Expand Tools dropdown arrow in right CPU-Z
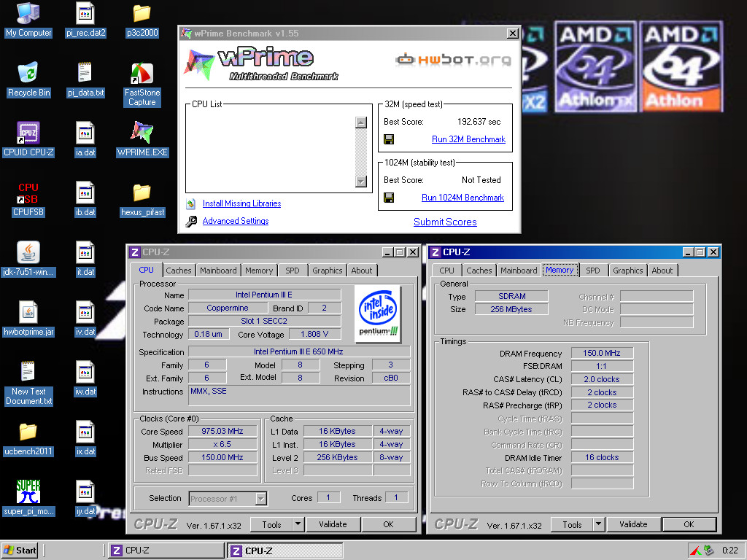747x560 pixels. [x=598, y=524]
